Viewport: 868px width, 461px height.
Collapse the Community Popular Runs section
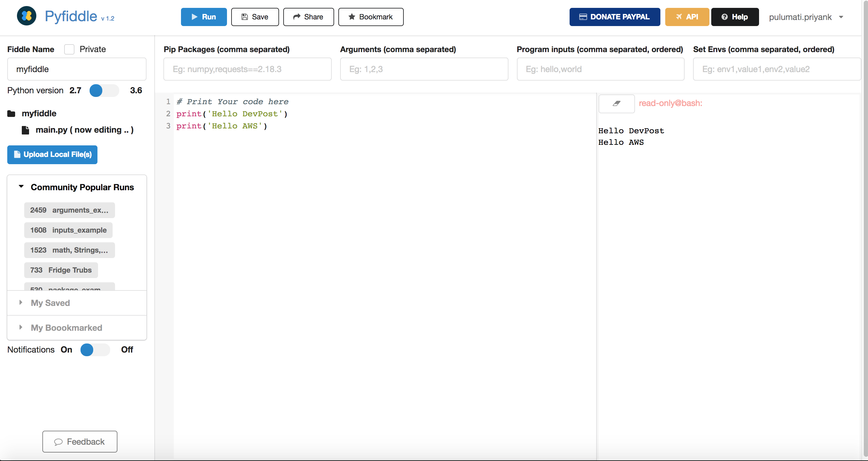click(x=21, y=187)
